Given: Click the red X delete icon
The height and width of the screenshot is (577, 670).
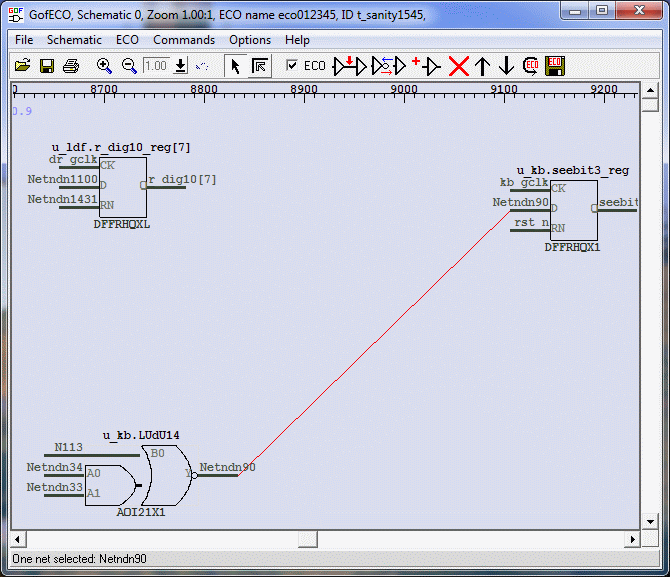Looking at the screenshot, I should click(459, 66).
